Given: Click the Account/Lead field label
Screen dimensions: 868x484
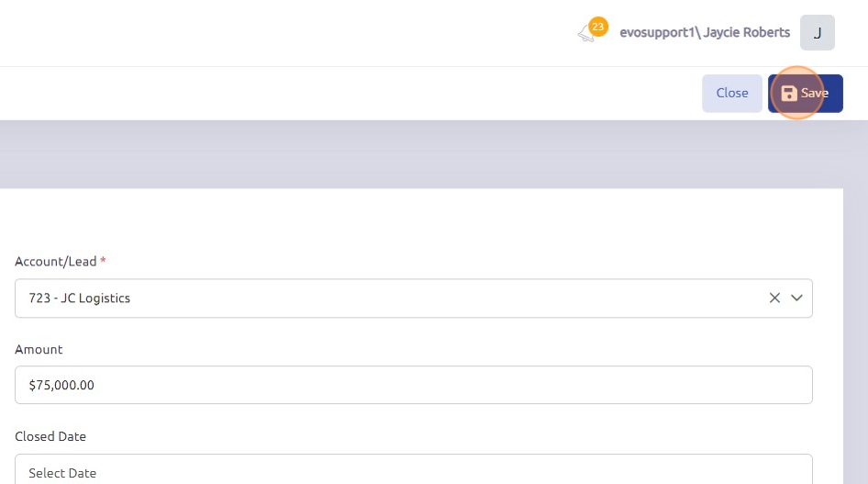Looking at the screenshot, I should [x=55, y=262].
